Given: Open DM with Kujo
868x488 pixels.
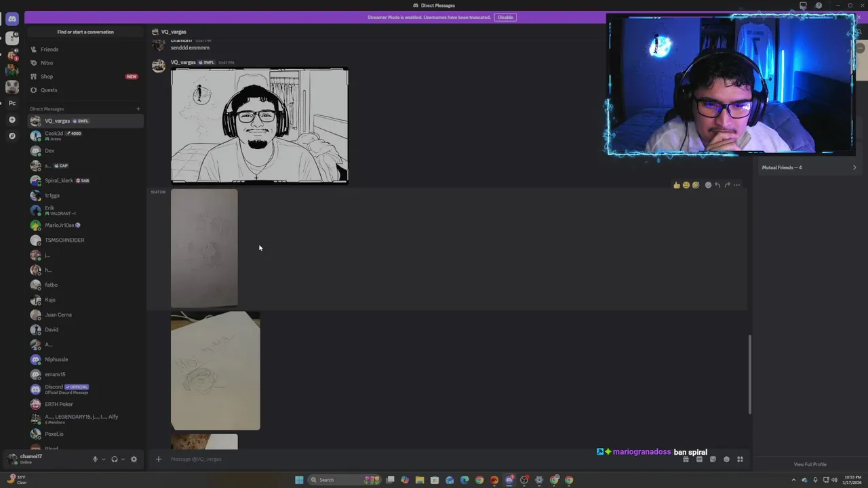Looking at the screenshot, I should (85, 300).
